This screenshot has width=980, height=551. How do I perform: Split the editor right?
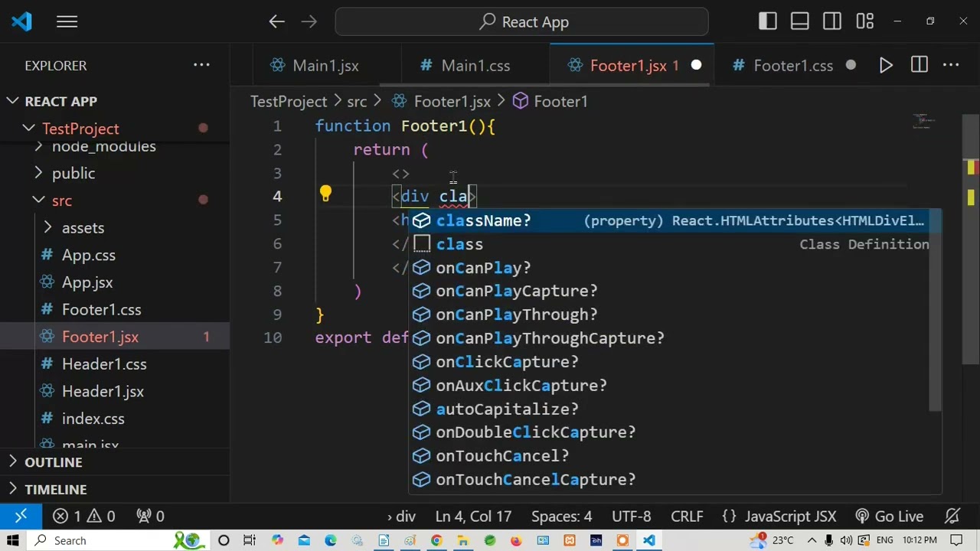coord(920,66)
